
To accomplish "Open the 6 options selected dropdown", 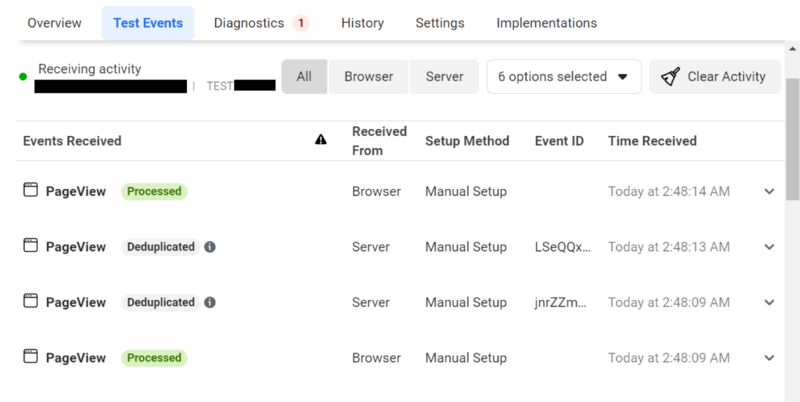I will [x=563, y=77].
